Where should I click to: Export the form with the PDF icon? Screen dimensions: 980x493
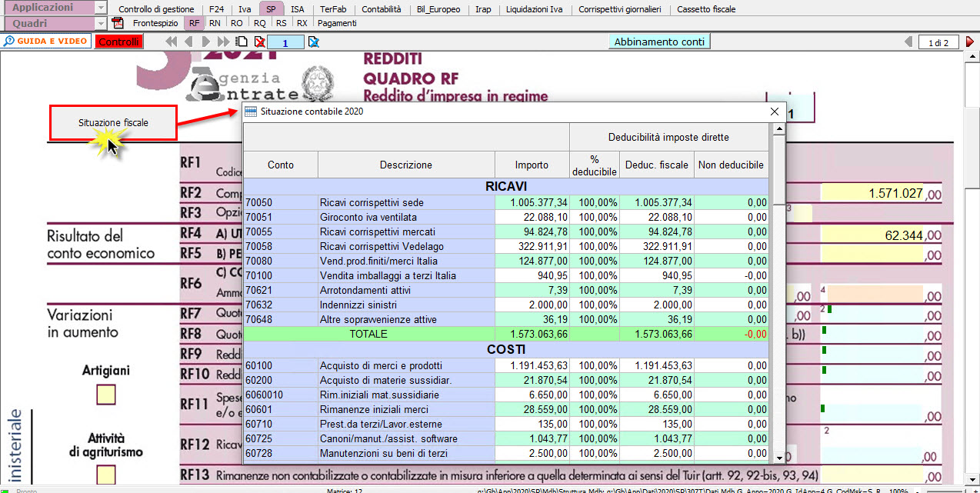118,23
